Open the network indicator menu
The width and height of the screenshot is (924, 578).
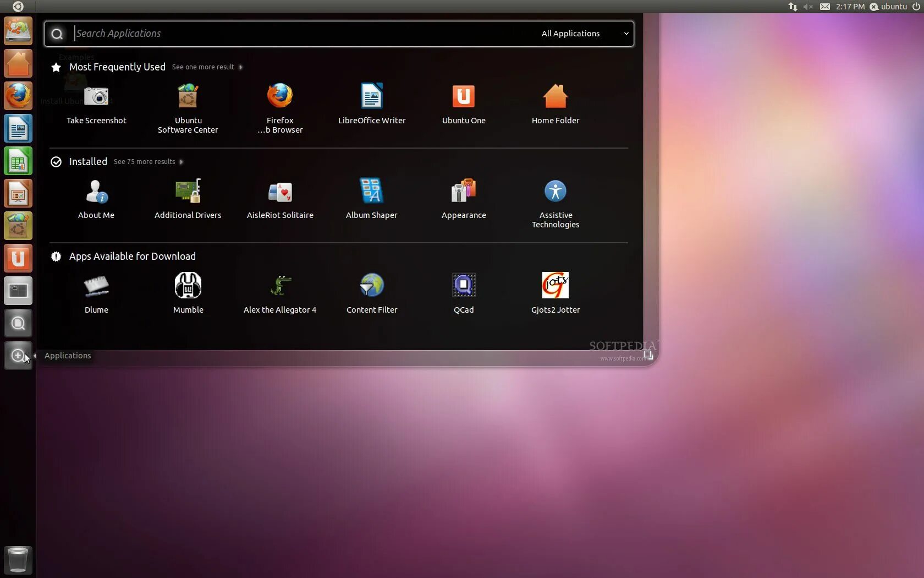click(x=793, y=7)
